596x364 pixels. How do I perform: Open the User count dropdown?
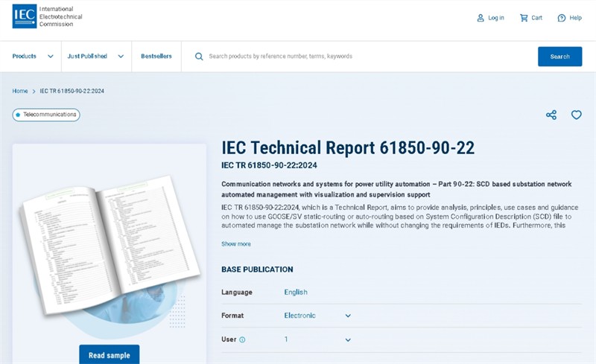pos(317,339)
